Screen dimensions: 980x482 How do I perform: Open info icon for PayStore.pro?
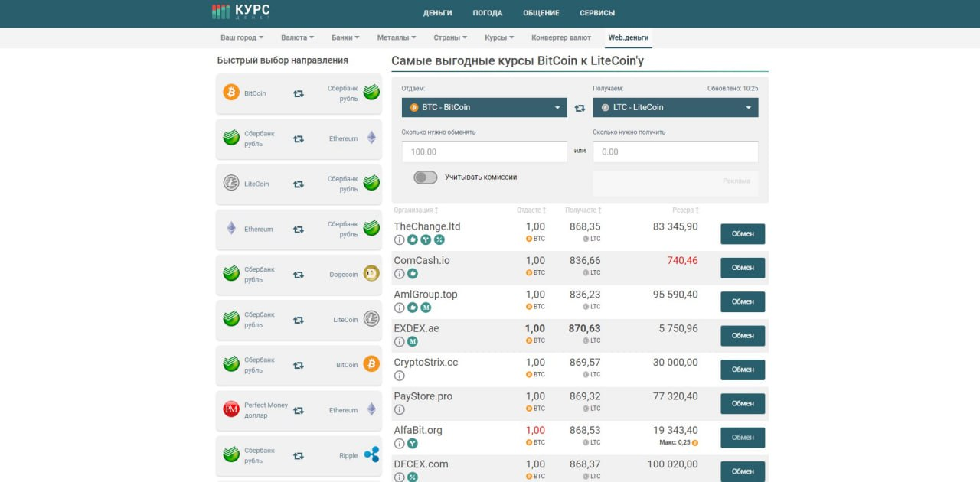pyautogui.click(x=399, y=409)
